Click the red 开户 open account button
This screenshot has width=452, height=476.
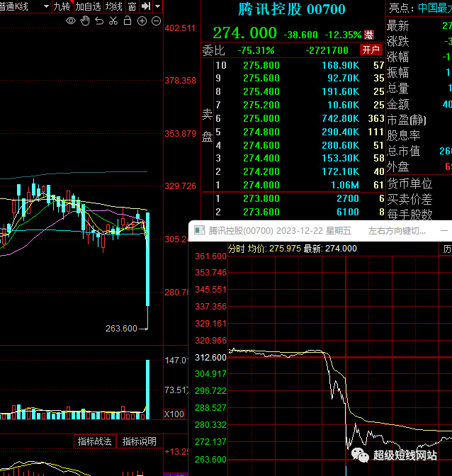pos(371,50)
